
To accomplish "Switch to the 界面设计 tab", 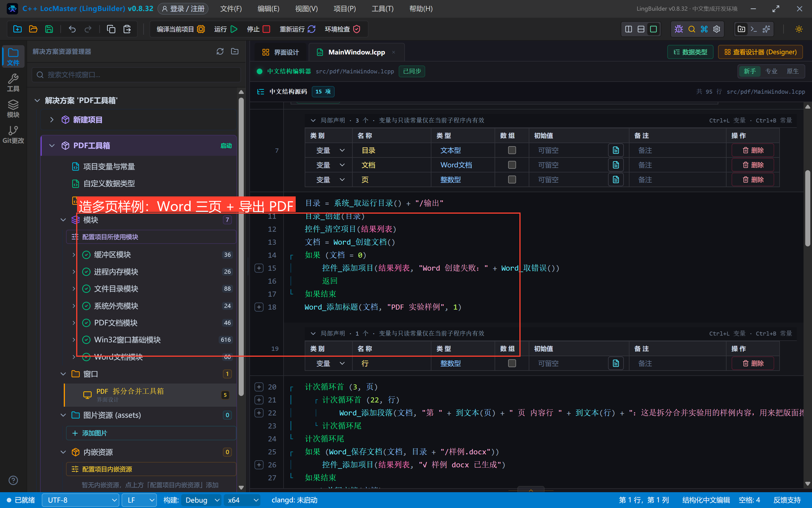I will point(280,52).
